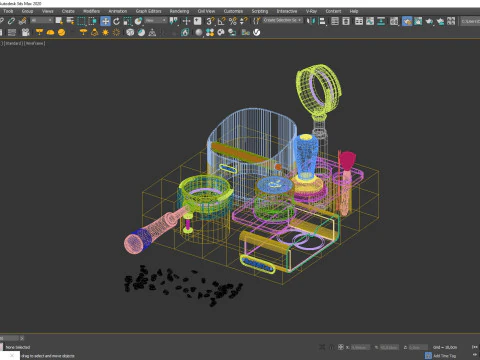Image resolution: width=480 pixels, height=360 pixels.
Task: Click Add Time Tag
Action: 445,356
